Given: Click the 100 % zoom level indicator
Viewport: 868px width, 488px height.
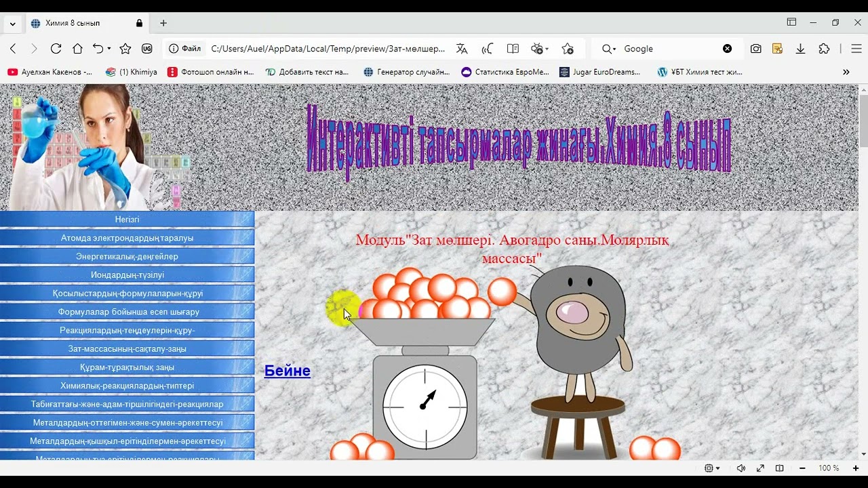Looking at the screenshot, I should pyautogui.click(x=829, y=468).
